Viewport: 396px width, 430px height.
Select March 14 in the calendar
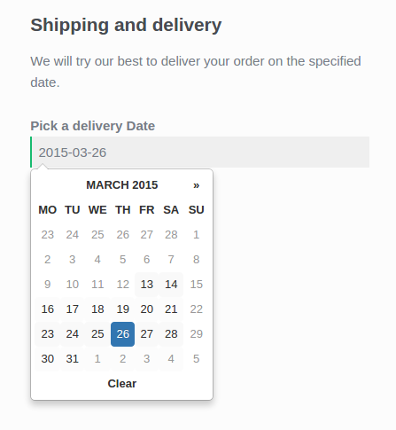171,284
